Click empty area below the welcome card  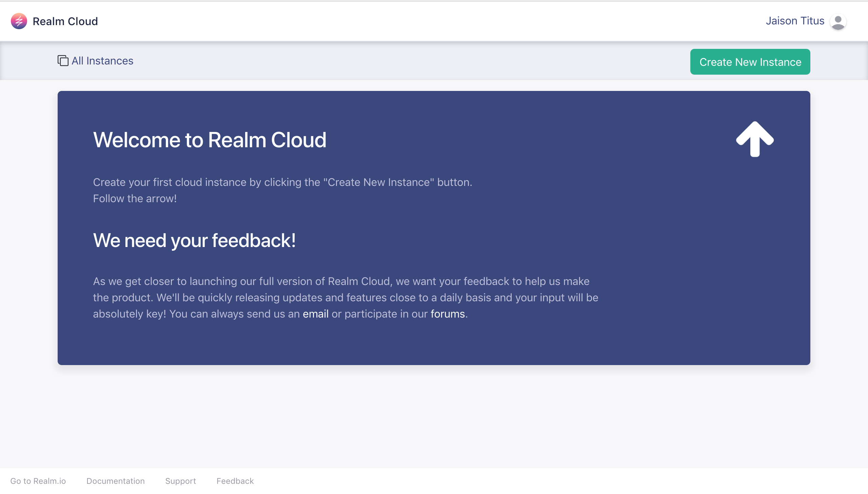point(434,417)
